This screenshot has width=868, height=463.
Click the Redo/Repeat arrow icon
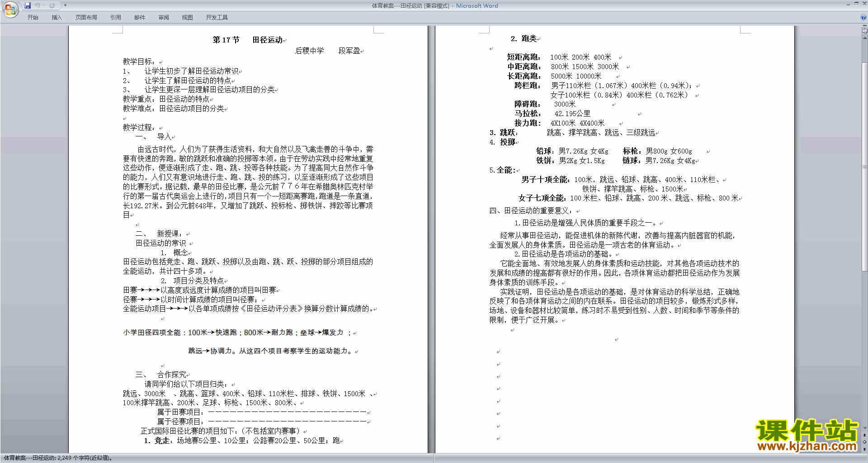click(52, 5)
